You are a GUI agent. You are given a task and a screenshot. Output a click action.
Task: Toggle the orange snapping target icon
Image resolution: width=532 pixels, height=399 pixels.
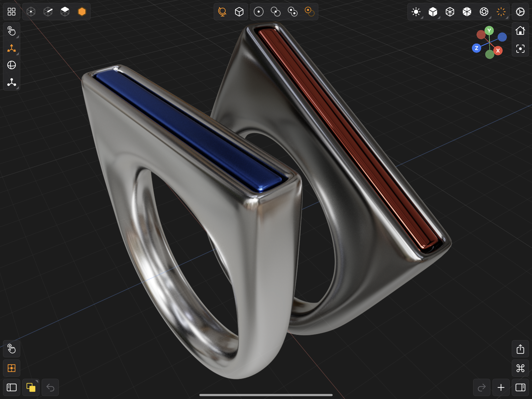pyautogui.click(x=12, y=368)
